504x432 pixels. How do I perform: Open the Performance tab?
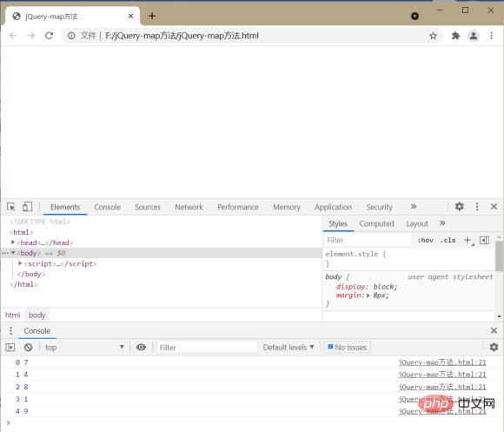tap(238, 207)
